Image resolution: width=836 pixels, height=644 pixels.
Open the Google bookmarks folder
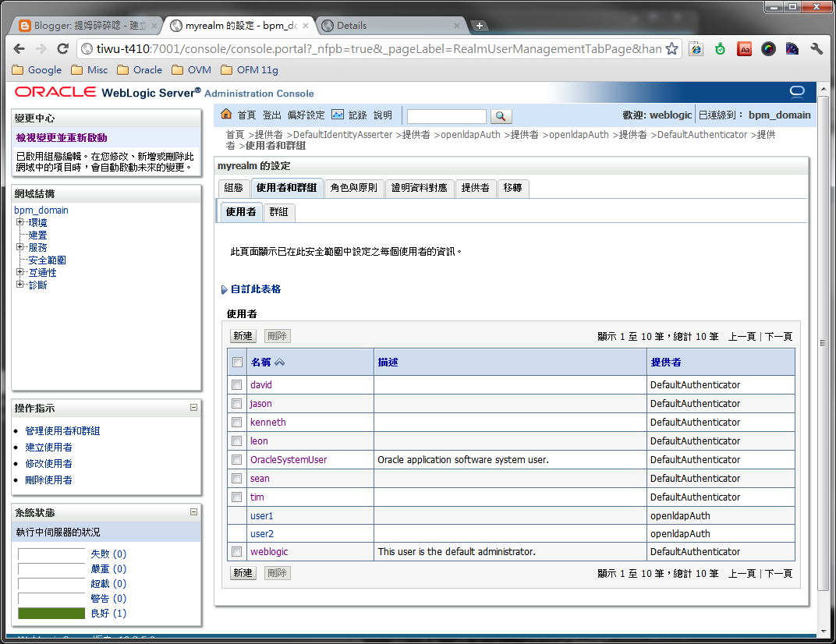tap(37, 70)
